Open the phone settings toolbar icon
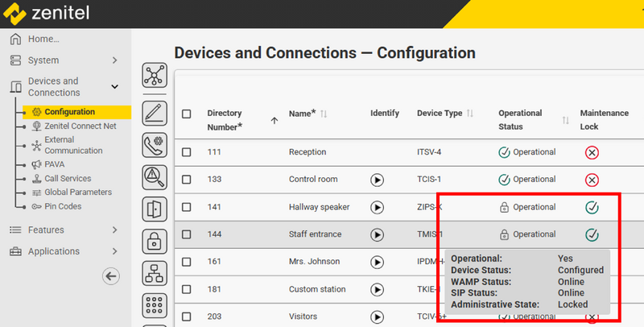644x327 pixels. click(x=155, y=145)
